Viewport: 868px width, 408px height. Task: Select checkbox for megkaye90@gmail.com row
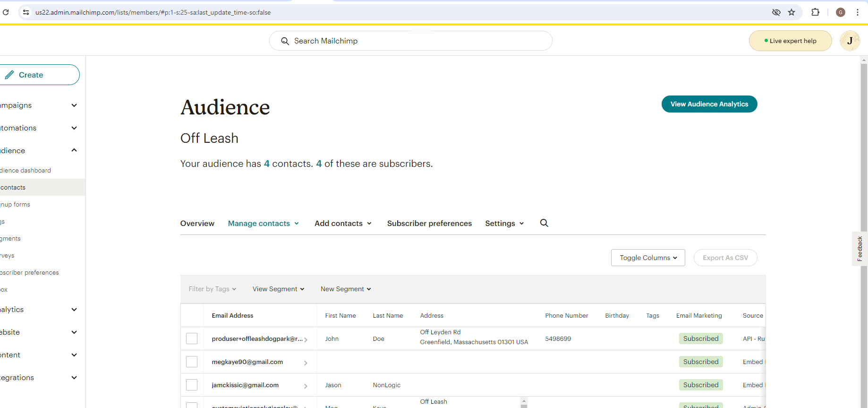(x=192, y=362)
